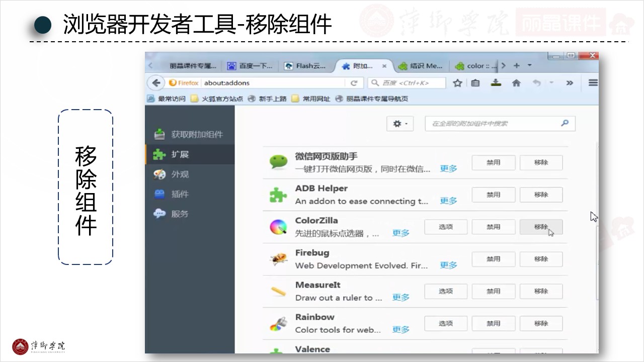Open the 火狐官方站点 bookmark folder
Viewport: 644px width, 362px height.
[217, 99]
